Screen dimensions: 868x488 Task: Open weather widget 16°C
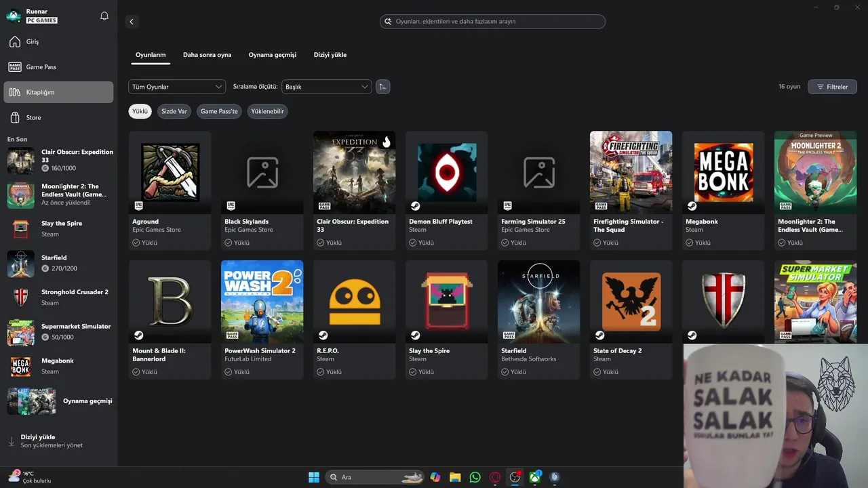coord(30,477)
